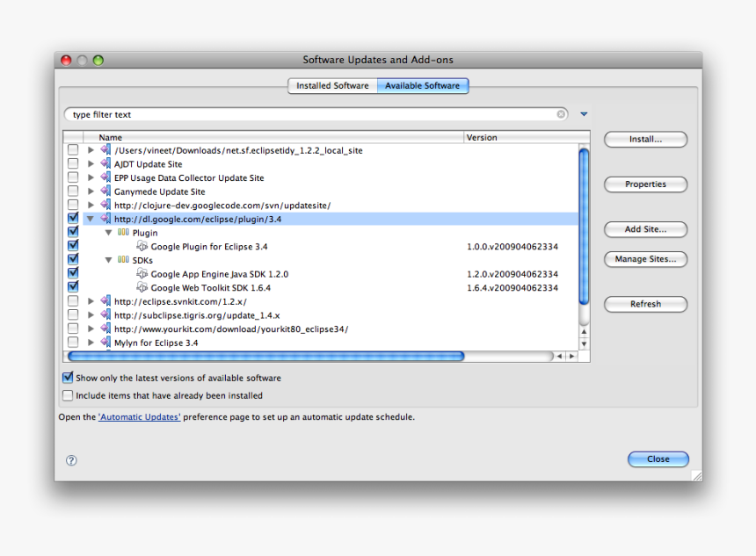The height and width of the screenshot is (556, 756).
Task: Click the feature icon for Google Web Toolkit SDK
Action: point(142,287)
